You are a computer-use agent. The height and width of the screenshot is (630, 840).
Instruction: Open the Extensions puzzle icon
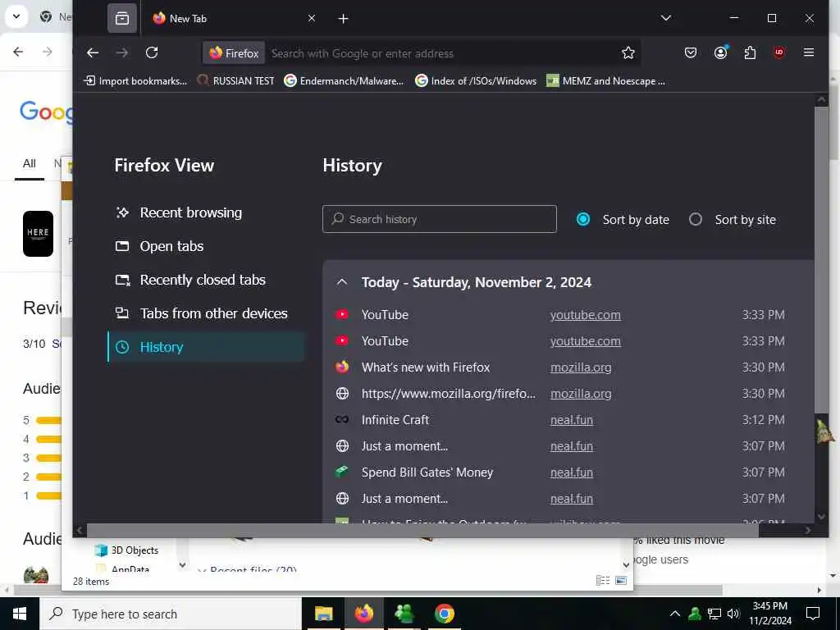click(750, 52)
